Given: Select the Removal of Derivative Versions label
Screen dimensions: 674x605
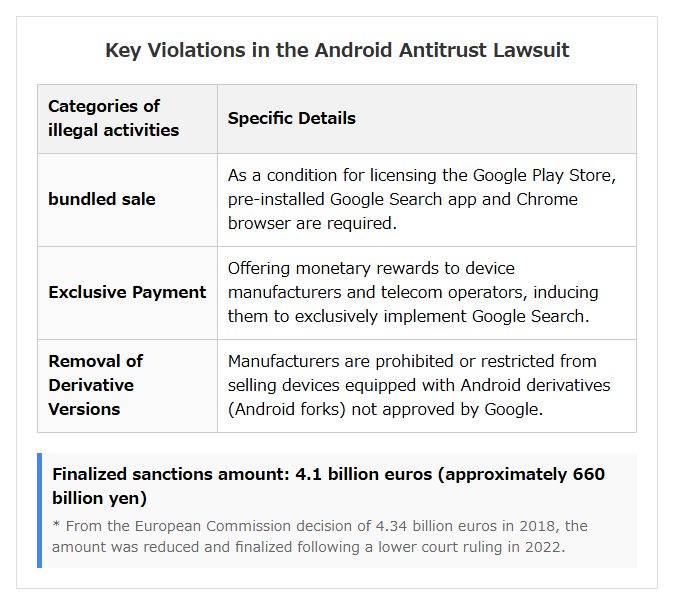Looking at the screenshot, I should [95, 385].
